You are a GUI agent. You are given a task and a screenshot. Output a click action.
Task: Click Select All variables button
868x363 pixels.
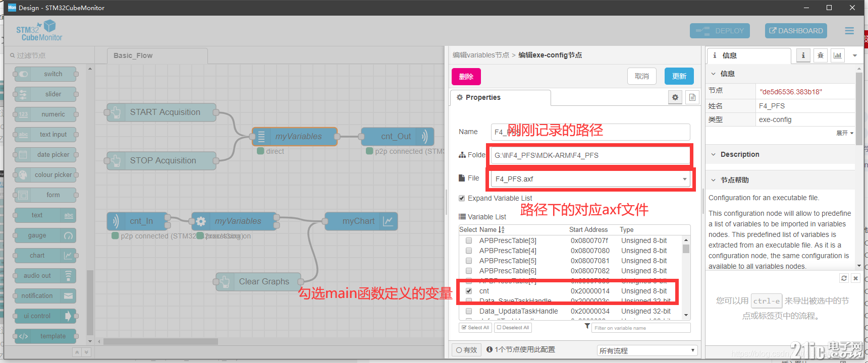(x=475, y=328)
